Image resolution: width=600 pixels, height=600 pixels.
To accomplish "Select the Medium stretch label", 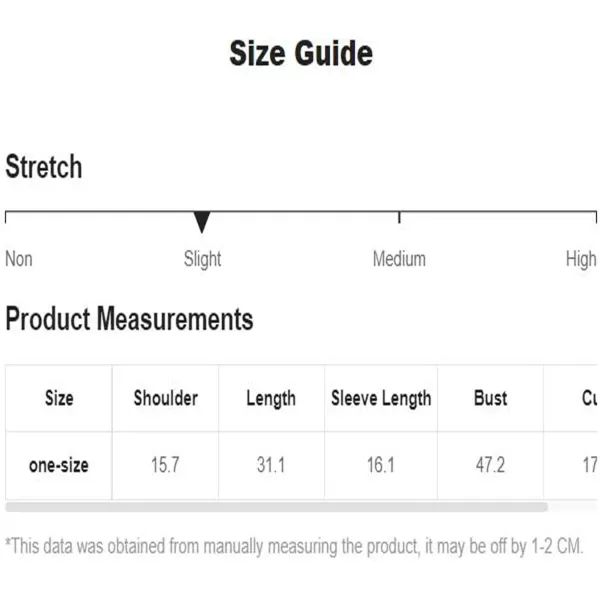I will tap(399, 259).
